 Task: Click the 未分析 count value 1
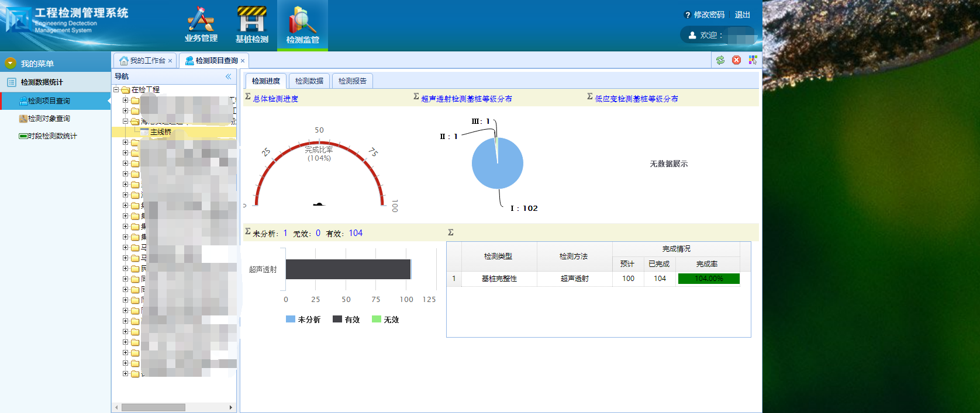(285, 233)
